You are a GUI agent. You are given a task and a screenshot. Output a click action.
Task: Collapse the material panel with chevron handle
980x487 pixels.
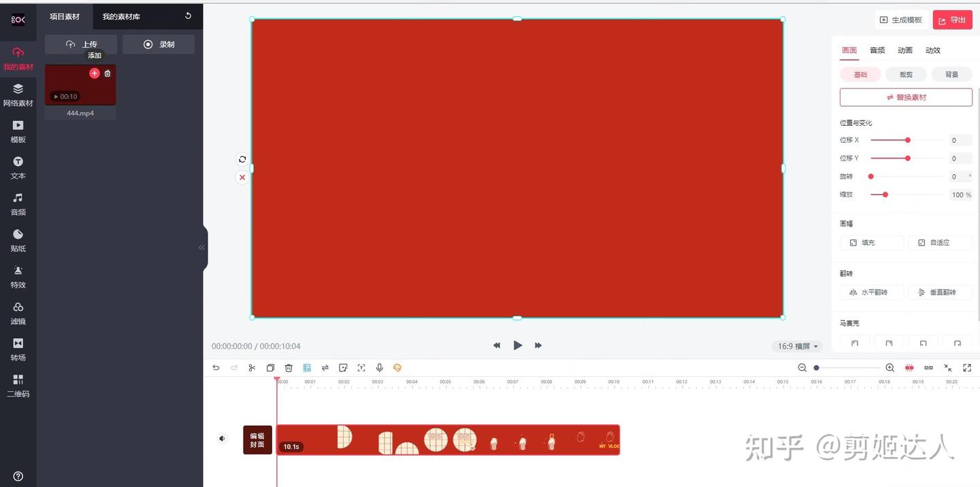(x=201, y=248)
